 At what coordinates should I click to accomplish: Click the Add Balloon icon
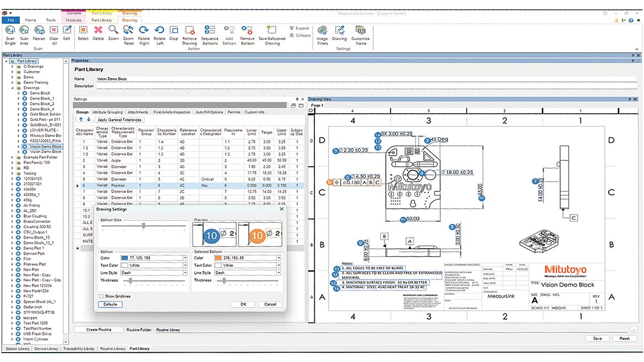[x=229, y=30]
